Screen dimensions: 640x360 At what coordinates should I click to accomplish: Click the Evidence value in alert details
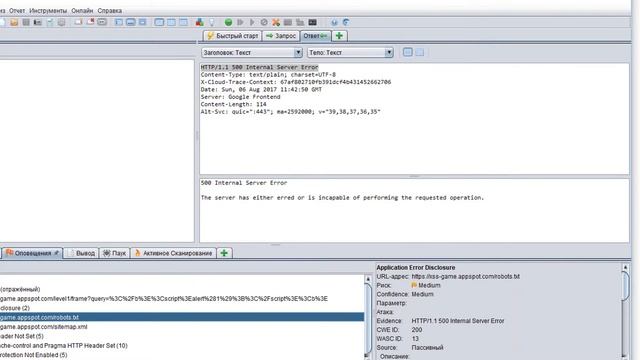[458, 321]
